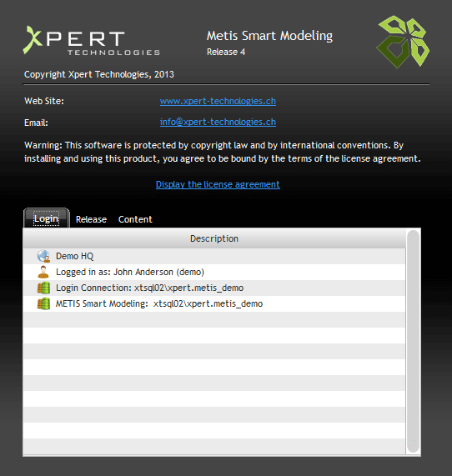Click the green Metis flower logo
This screenshot has width=452, height=476.
click(x=403, y=42)
